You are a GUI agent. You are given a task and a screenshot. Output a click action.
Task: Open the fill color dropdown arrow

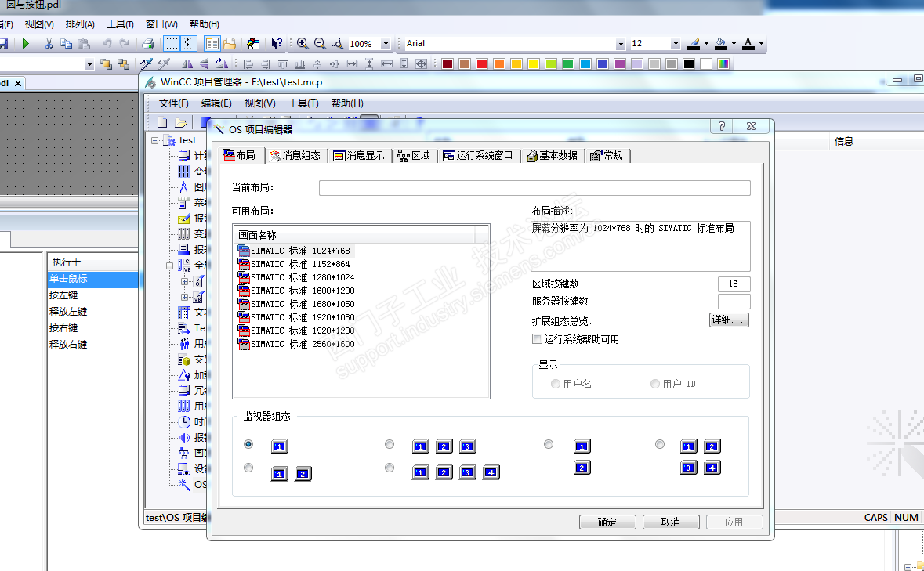click(734, 44)
